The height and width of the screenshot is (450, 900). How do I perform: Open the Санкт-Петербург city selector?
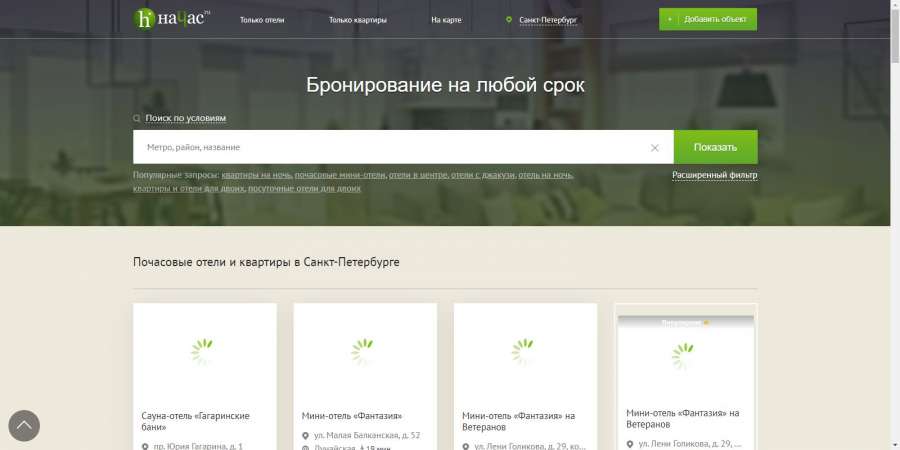click(x=548, y=20)
